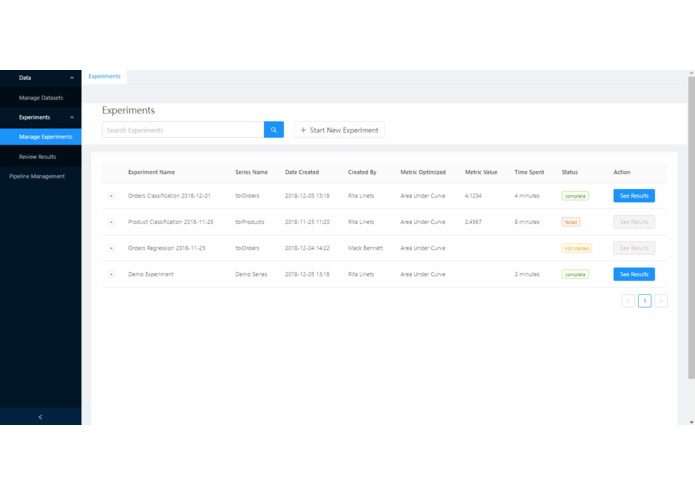Click the Time Spent column header
The width and height of the screenshot is (695, 494).
pyautogui.click(x=529, y=172)
